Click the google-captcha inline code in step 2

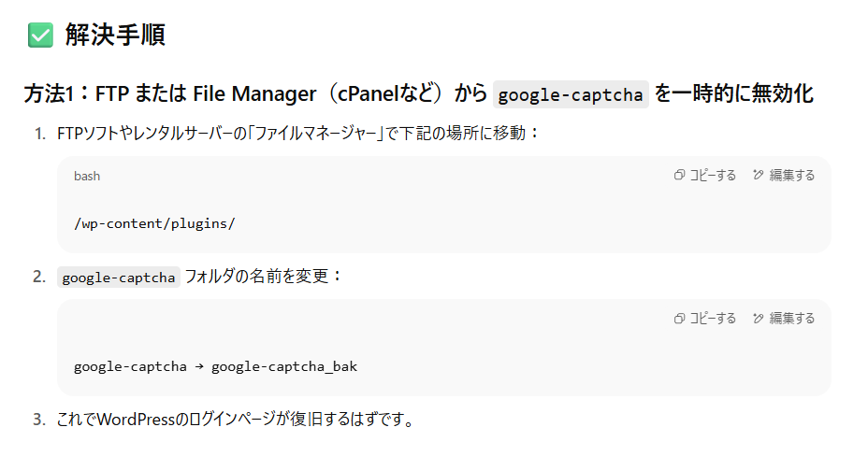(119, 277)
